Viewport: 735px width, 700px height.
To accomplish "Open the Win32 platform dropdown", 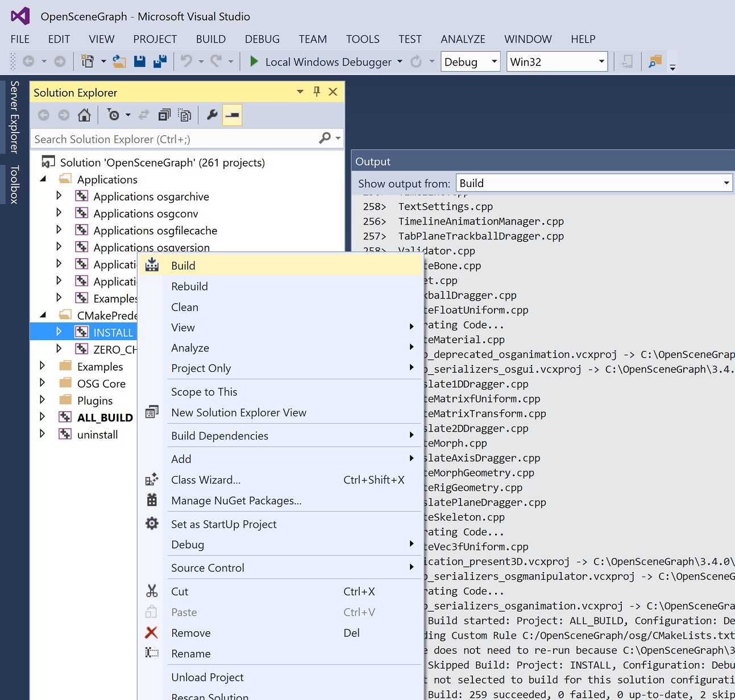I will pos(557,61).
